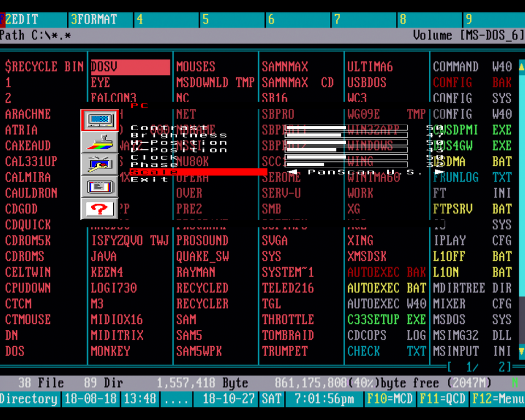Select the CONFIG BAK file
Viewport: 525px width, 420px height.
pyautogui.click(x=472, y=83)
